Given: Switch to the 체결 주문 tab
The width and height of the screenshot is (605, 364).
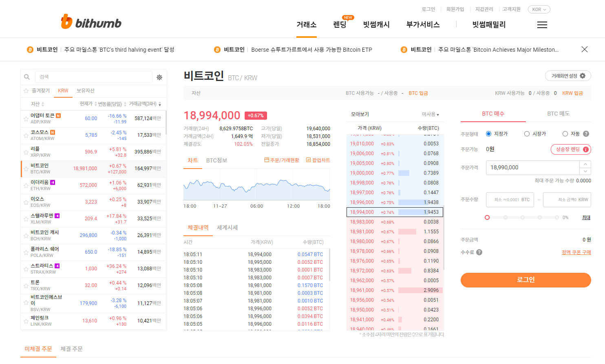Looking at the screenshot, I should tap(71, 349).
